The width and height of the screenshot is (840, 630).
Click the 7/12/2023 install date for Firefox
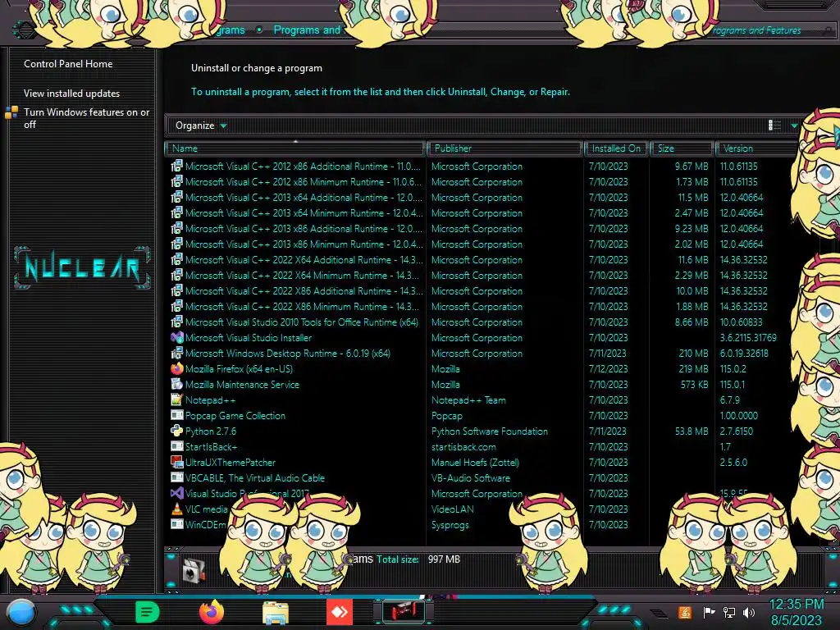pyautogui.click(x=608, y=368)
